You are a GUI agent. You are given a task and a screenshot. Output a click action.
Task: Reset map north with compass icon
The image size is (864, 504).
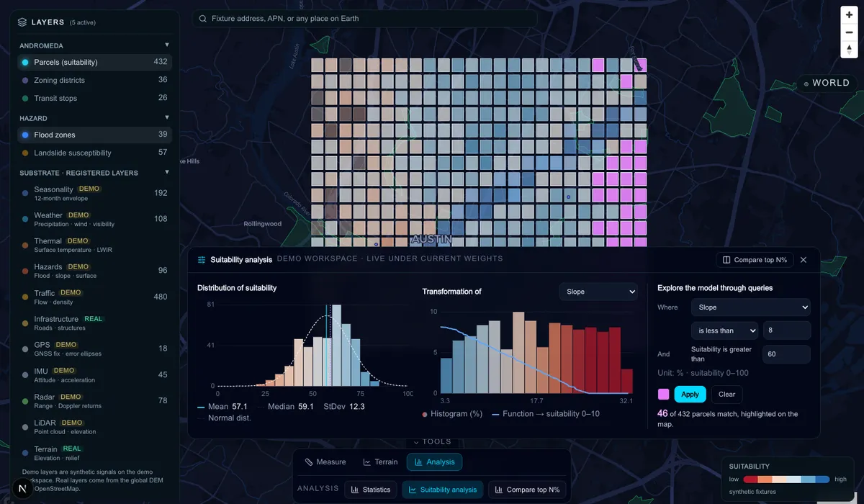[x=849, y=50]
